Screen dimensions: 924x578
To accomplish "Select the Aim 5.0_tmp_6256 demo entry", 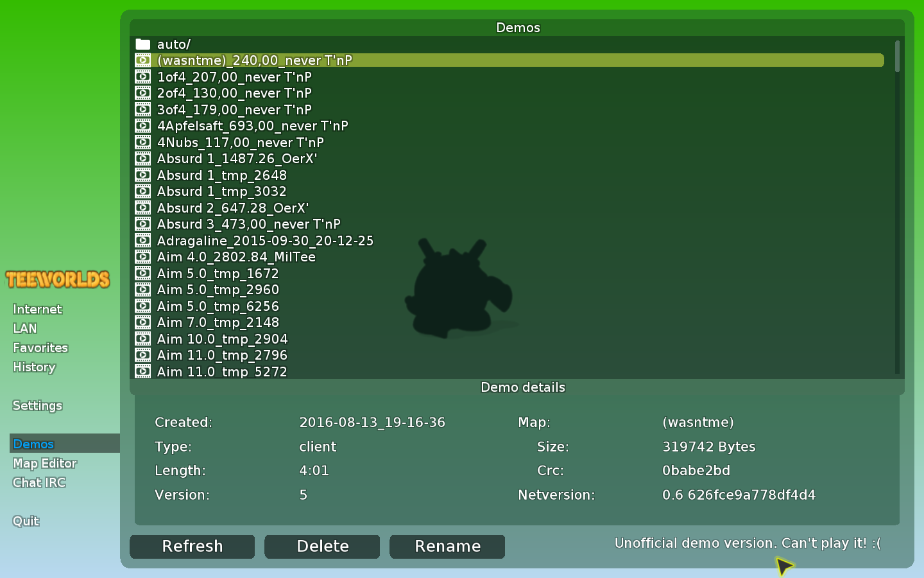I will tap(218, 306).
